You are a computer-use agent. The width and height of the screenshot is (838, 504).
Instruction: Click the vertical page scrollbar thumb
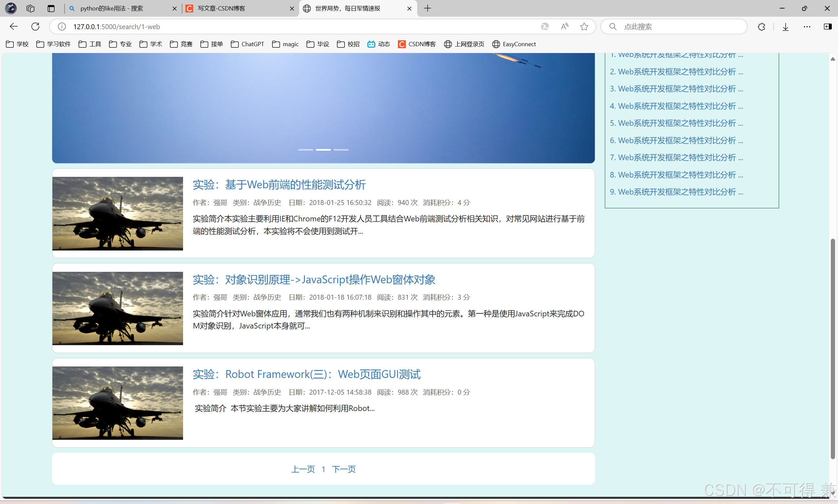click(832, 349)
